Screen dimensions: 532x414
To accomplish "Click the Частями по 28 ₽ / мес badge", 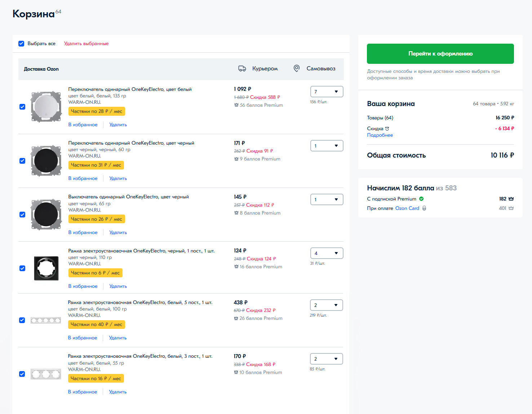I will tap(97, 111).
